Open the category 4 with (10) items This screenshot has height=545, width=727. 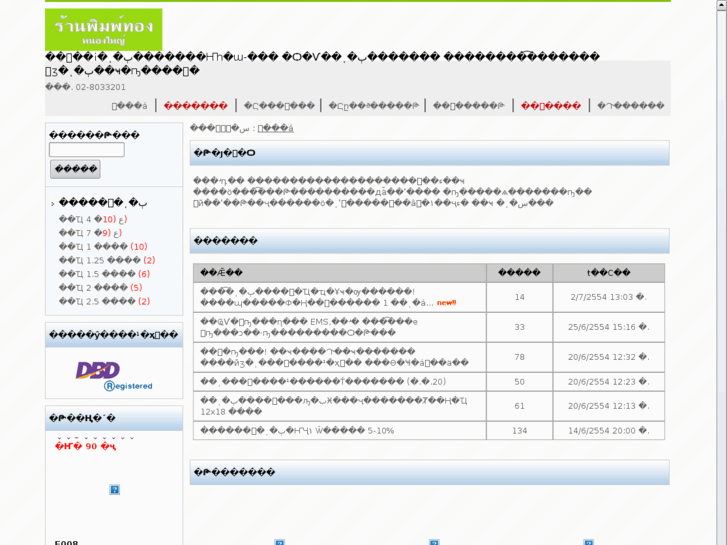click(x=93, y=219)
